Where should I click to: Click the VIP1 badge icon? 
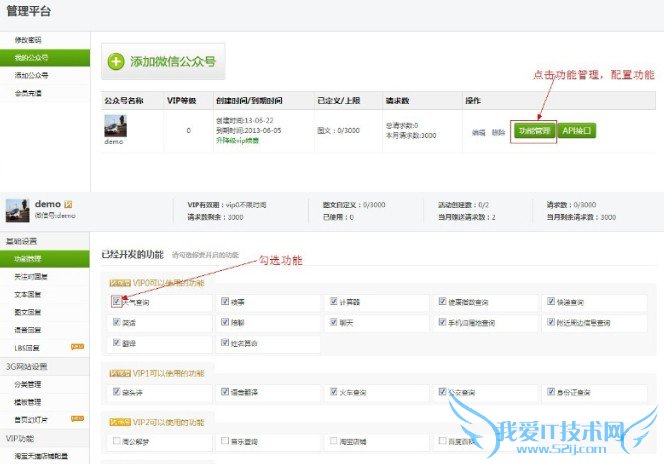click(x=120, y=373)
